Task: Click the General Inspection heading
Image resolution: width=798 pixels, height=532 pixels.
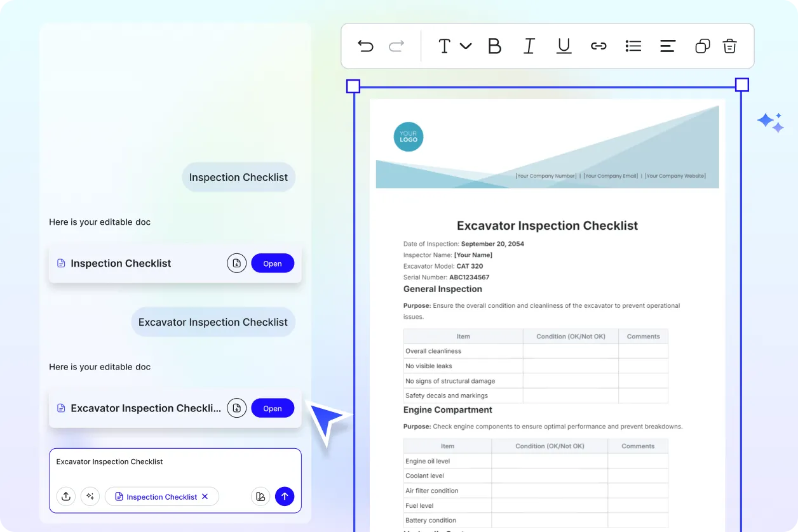Action: [443, 289]
